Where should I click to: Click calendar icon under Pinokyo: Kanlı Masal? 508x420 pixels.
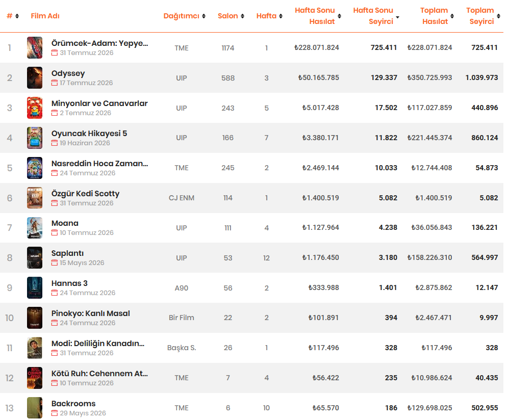tap(55, 323)
